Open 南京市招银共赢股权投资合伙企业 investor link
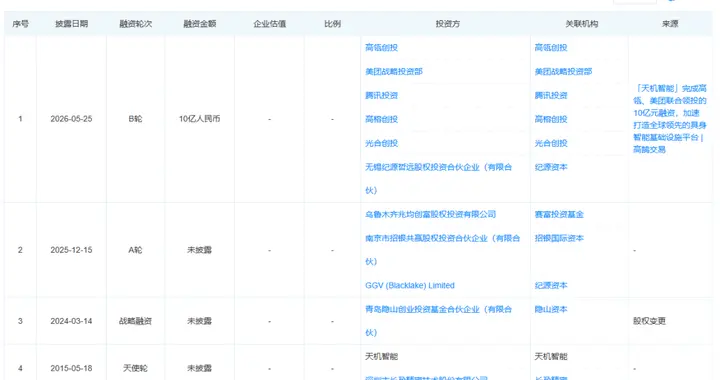The height and width of the screenshot is (380, 720). [x=442, y=250]
